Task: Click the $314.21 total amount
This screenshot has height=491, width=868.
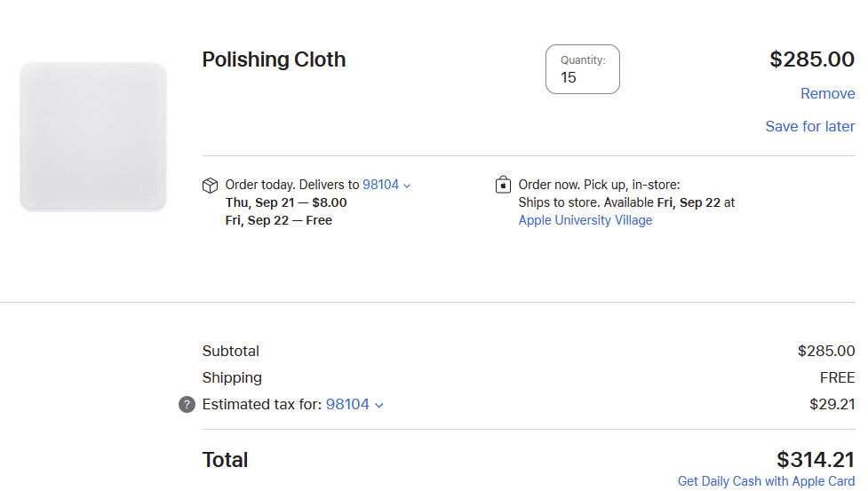Action: pyautogui.click(x=815, y=459)
